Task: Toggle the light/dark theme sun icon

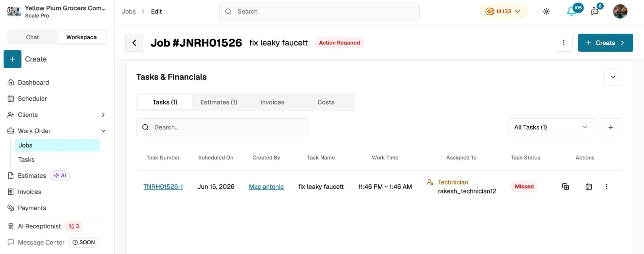Action: point(546,11)
